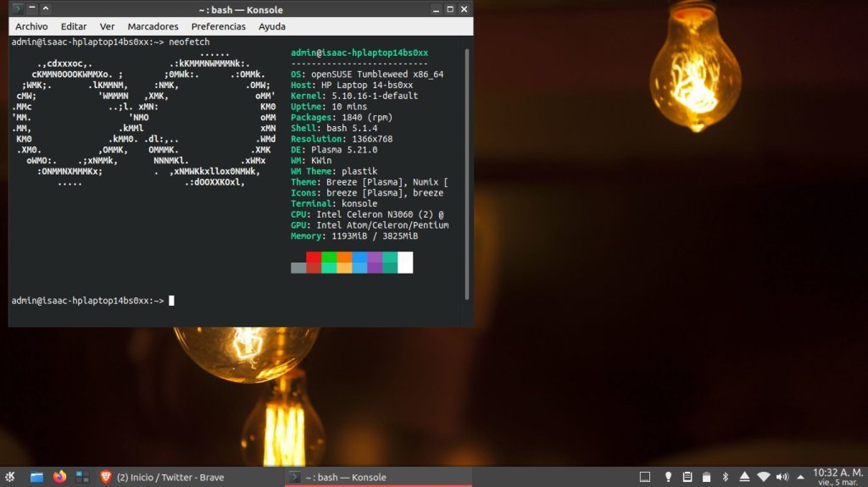Open Firefox from the taskbar
The image size is (868, 487).
pyautogui.click(x=59, y=477)
